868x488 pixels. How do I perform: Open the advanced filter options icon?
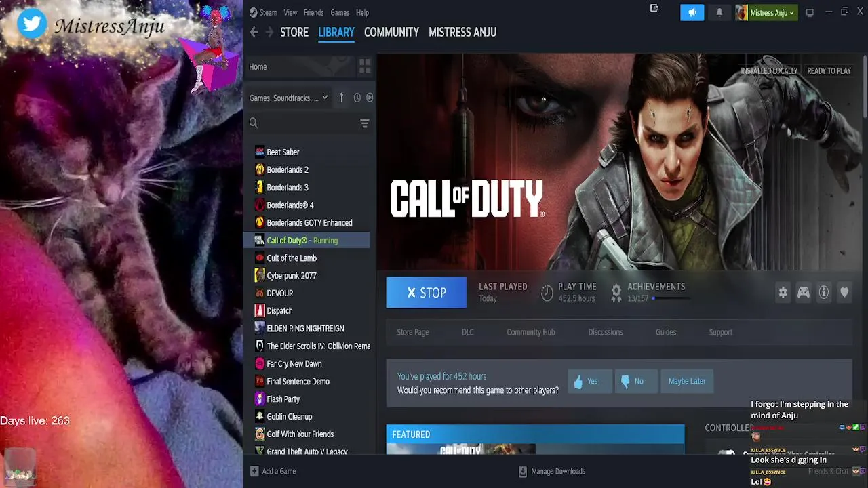364,123
